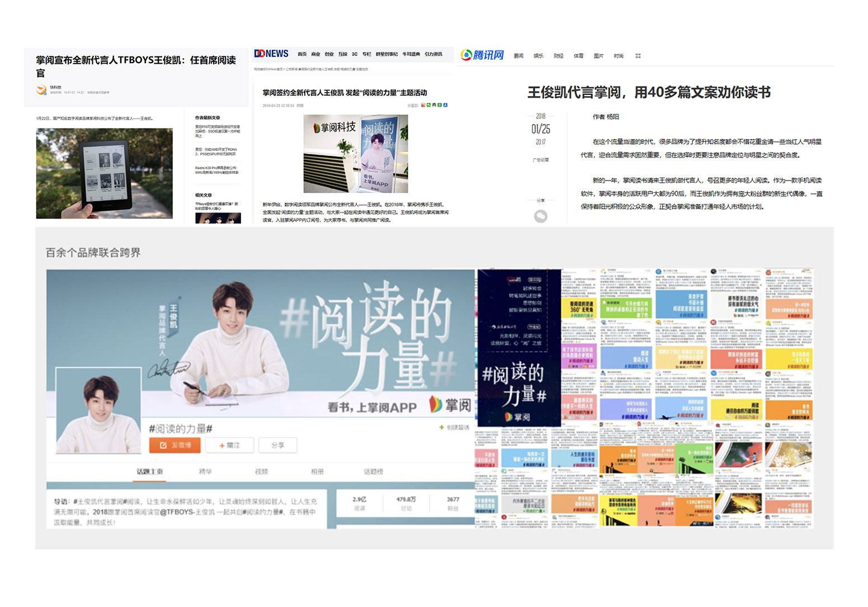Click the 百余个品牌联合跨界 heading
This screenshot has width=868, height=607.
point(93,253)
